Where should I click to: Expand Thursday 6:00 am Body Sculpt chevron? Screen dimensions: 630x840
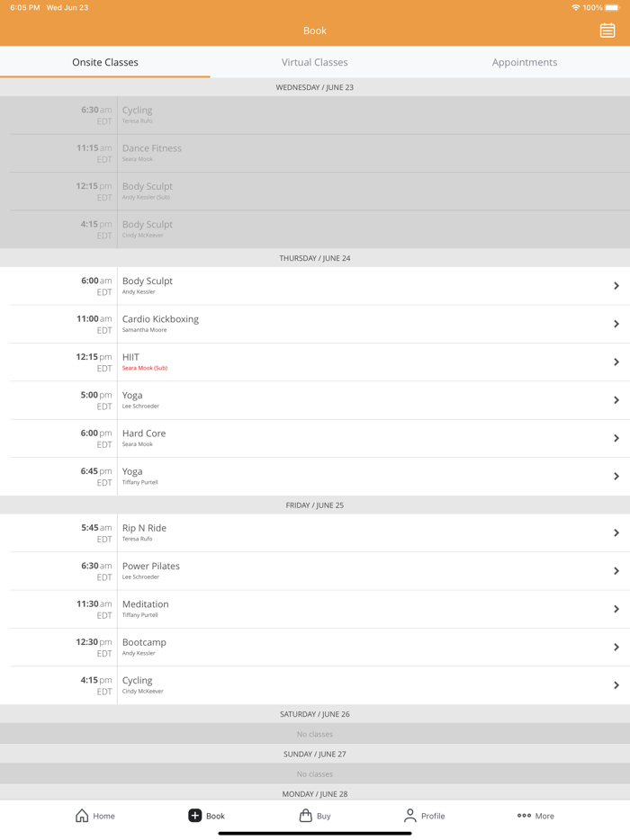(x=616, y=286)
